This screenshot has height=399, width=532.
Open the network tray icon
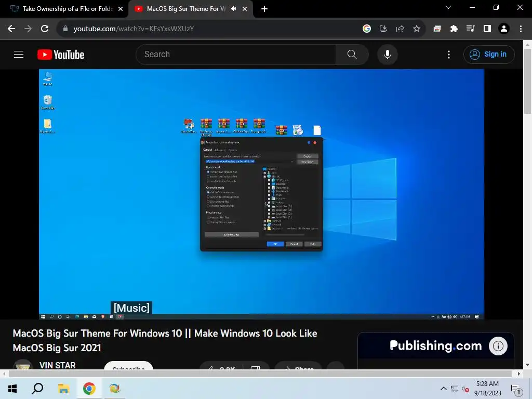point(455,389)
